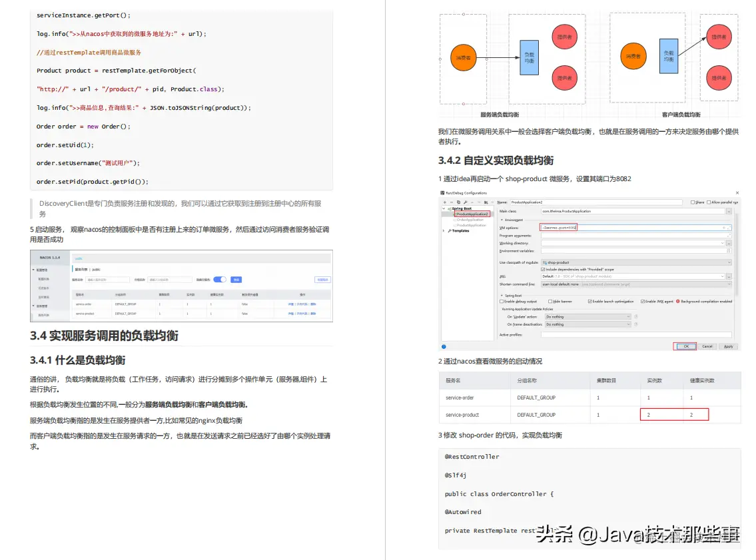Toggle the Share checkbox
Viewport: 756px width, 560px height.
(693, 202)
